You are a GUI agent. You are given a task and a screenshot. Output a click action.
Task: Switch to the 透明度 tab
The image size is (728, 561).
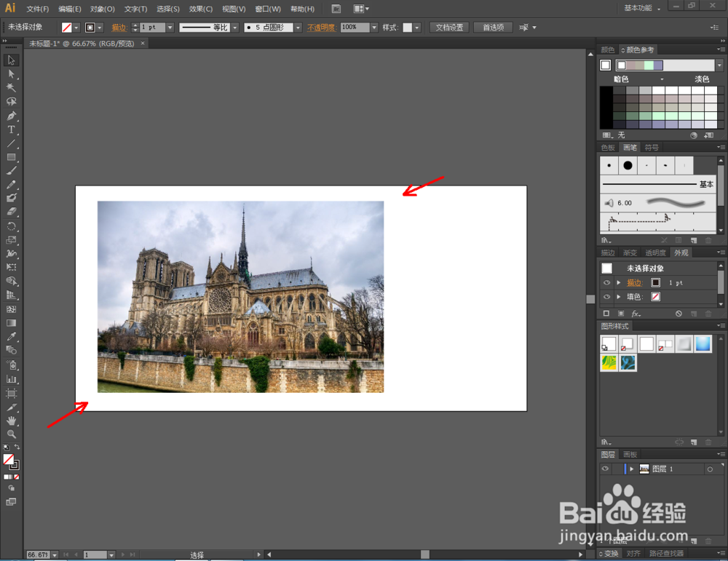(656, 253)
